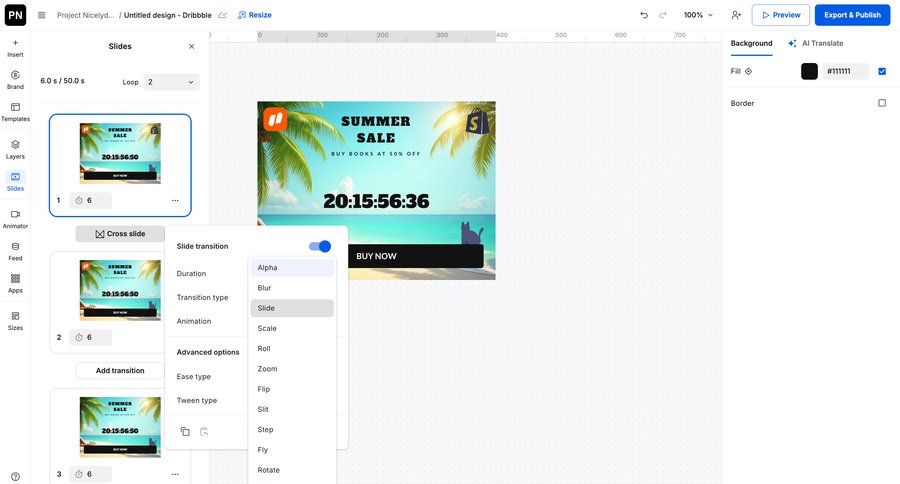
Task: Open the Sizes panel
Action: 15,321
